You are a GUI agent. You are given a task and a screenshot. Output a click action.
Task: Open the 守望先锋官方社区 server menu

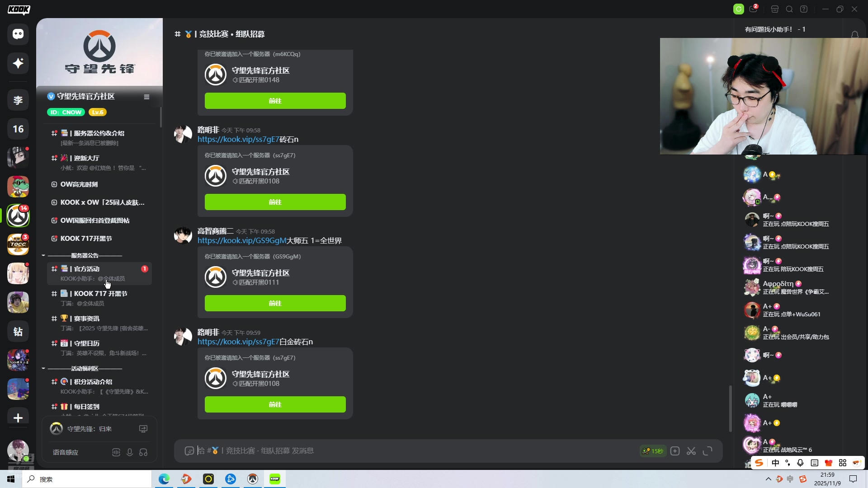[146, 97]
